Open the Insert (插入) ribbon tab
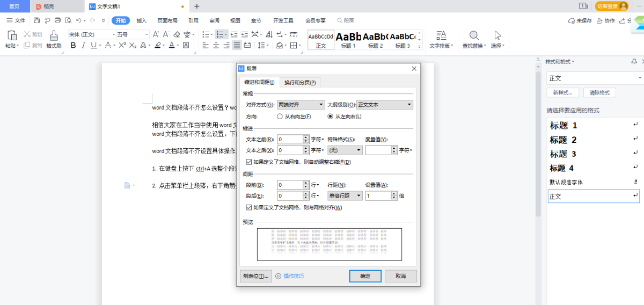 142,20
